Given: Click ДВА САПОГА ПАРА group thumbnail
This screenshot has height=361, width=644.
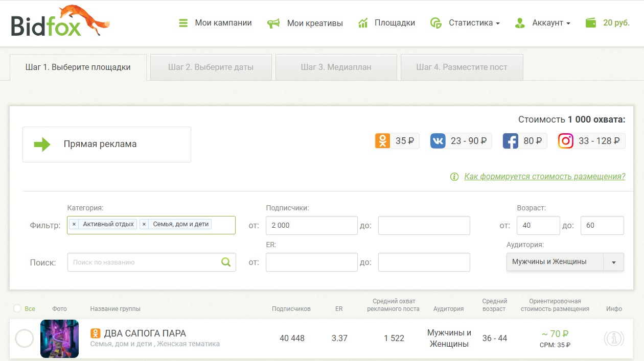Looking at the screenshot, I should tap(59, 339).
